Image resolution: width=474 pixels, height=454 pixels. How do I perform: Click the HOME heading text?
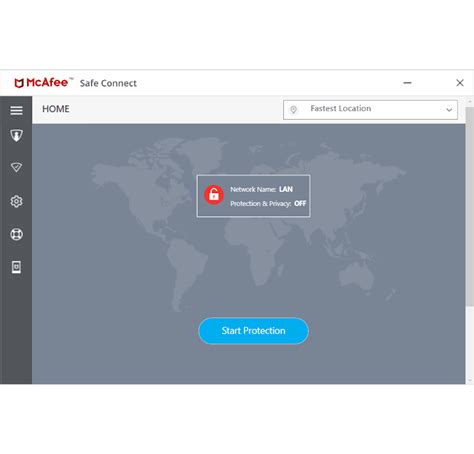pos(56,109)
